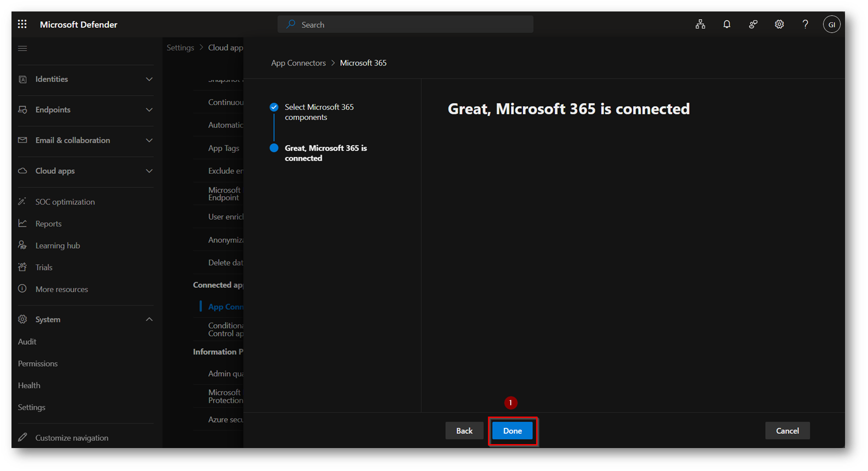Open the app launcher waffle icon
Image resolution: width=868 pixels, height=471 pixels.
pyautogui.click(x=22, y=24)
